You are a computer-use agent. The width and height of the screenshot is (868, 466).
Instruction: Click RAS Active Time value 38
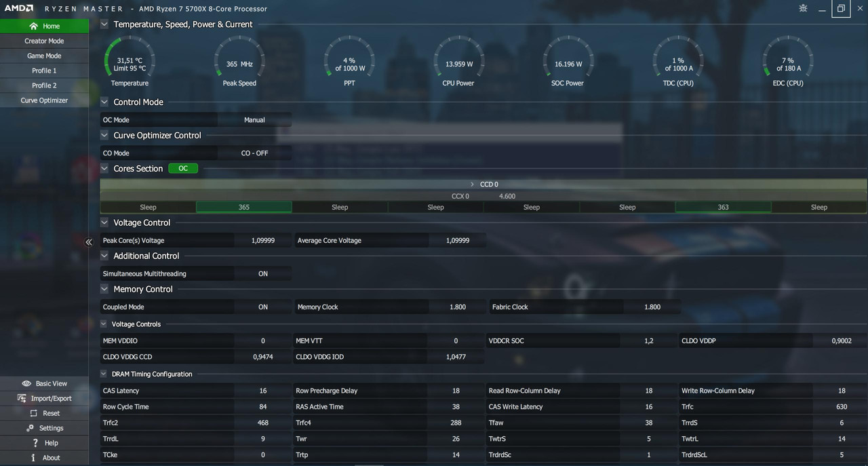456,407
